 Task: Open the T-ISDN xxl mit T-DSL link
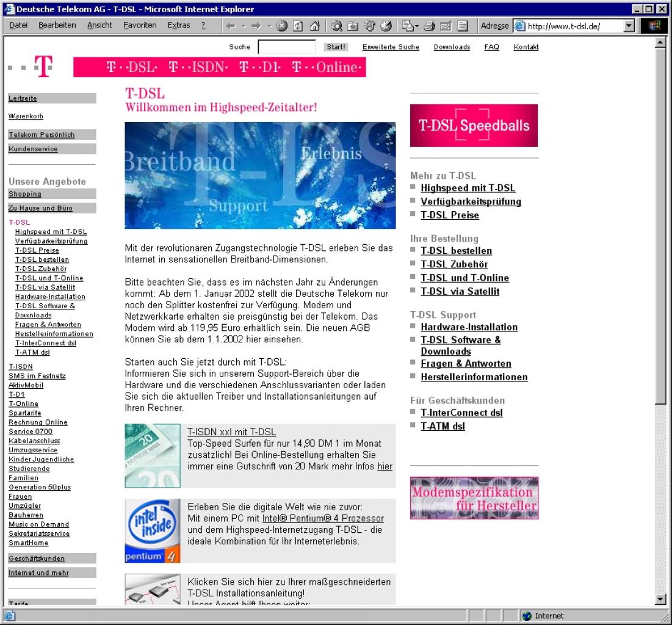click(232, 432)
